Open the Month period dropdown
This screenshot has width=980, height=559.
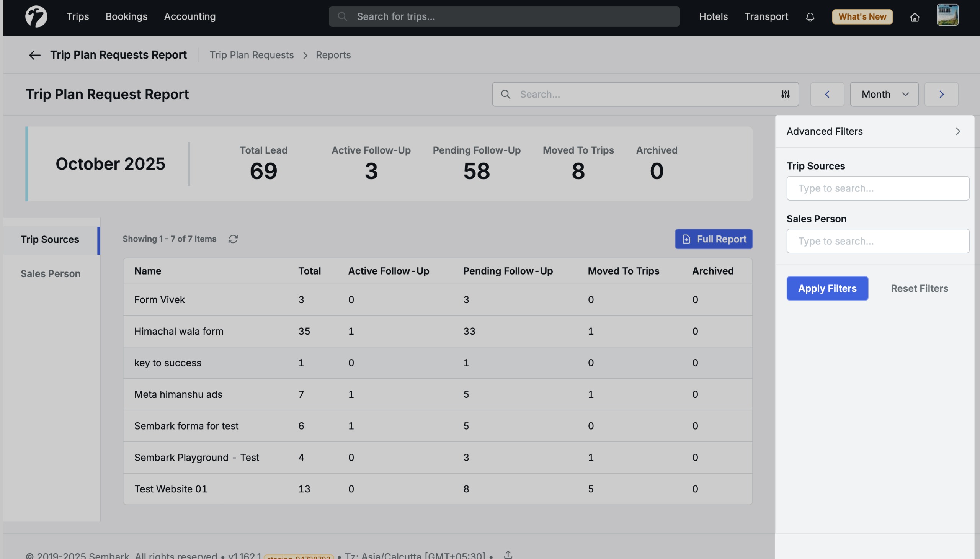[x=884, y=94]
